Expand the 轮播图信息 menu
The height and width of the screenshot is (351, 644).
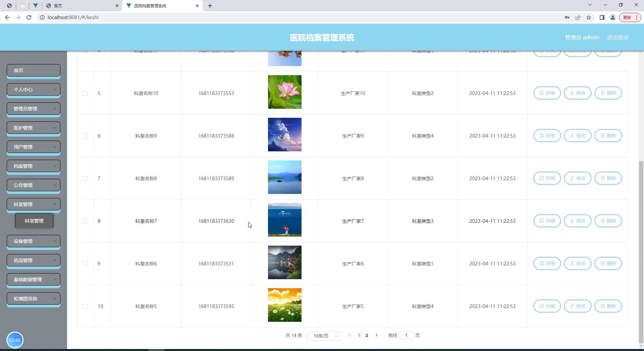pyautogui.click(x=34, y=299)
